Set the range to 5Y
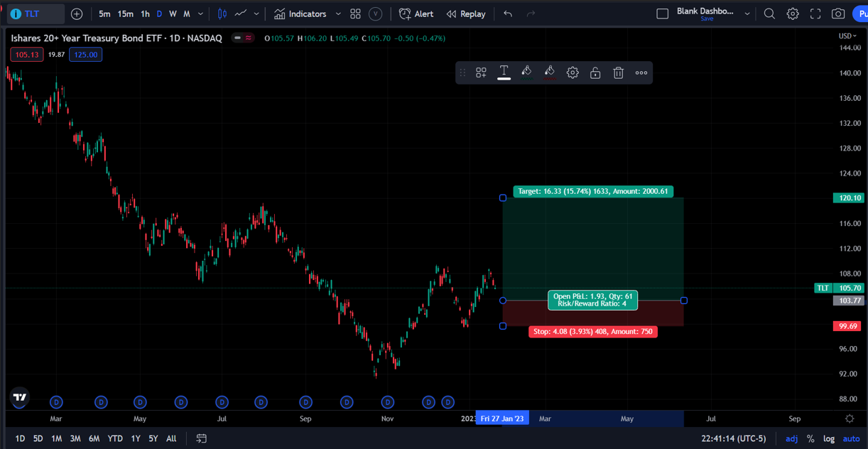Viewport: 868px width, 449px height. [153, 438]
